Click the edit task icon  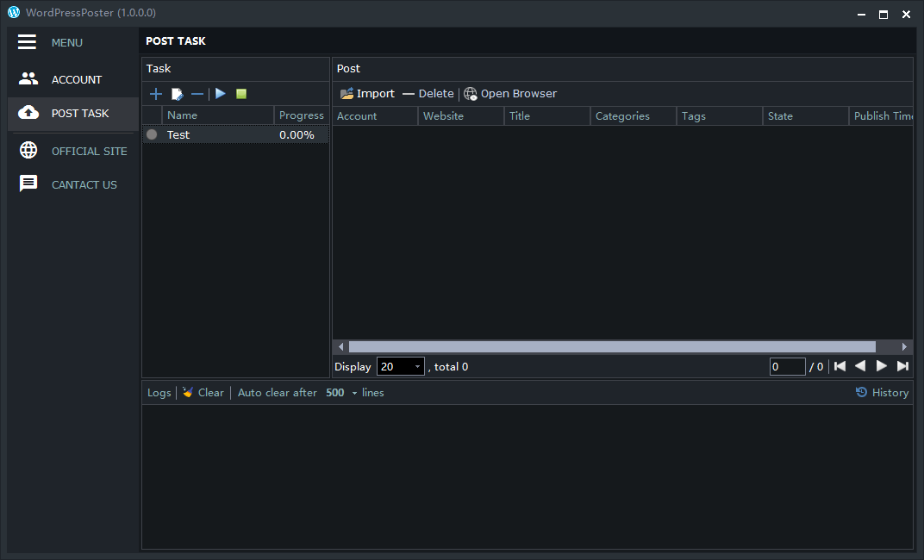pos(178,94)
